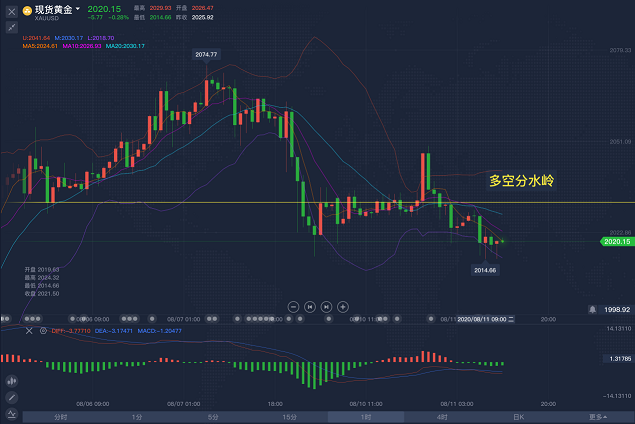Screen dimensions: 635x424
Task: Switch to the 分时 timeframe tab
Action: [59, 416]
